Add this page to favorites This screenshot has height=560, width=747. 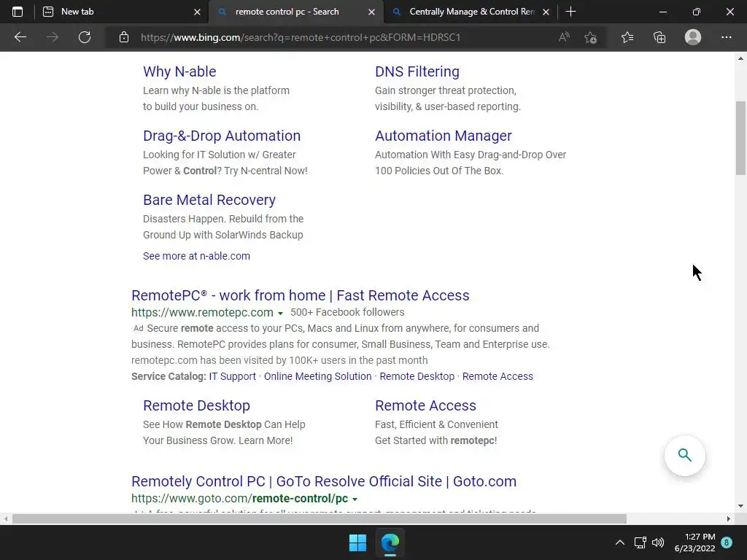tap(591, 37)
